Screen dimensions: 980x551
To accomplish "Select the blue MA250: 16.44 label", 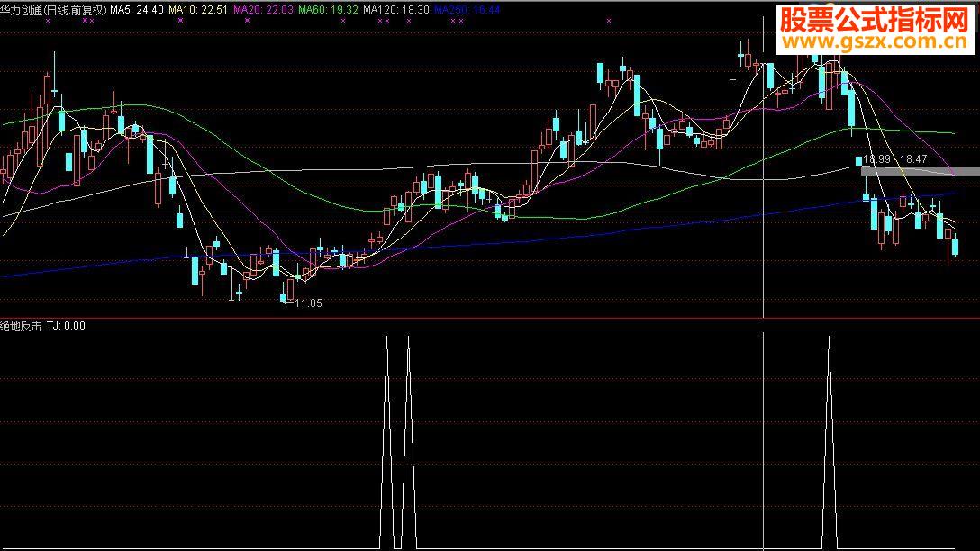I will [x=467, y=10].
